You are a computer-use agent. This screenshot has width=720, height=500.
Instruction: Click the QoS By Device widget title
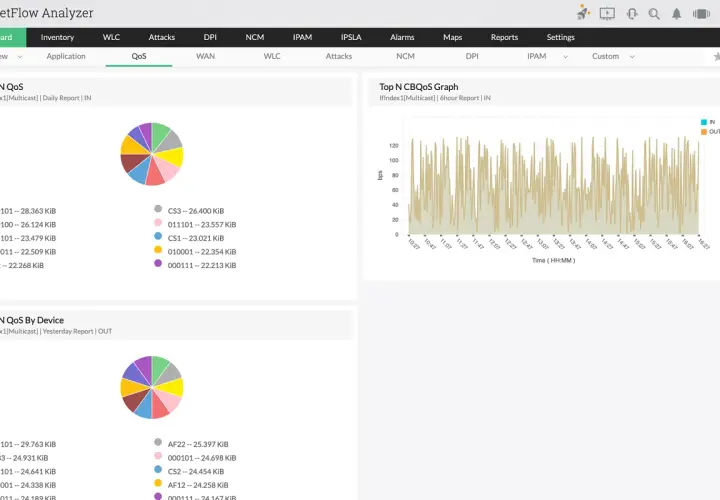pyautogui.click(x=32, y=320)
